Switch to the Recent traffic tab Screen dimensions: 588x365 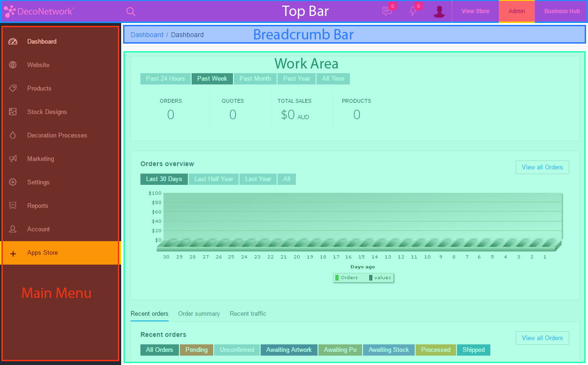248,313
